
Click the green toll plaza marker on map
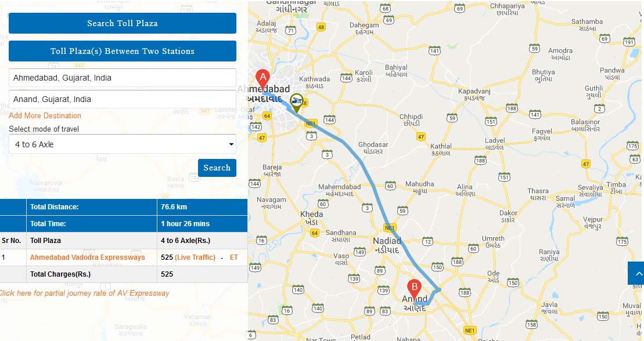click(x=297, y=103)
